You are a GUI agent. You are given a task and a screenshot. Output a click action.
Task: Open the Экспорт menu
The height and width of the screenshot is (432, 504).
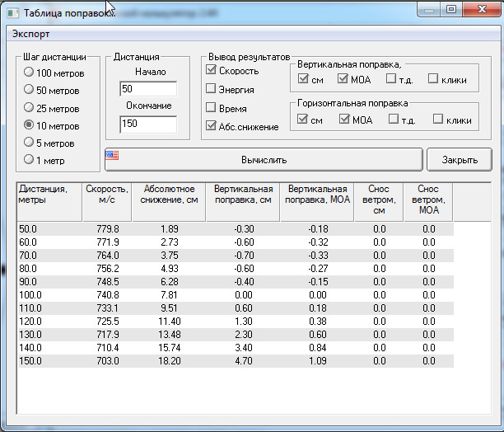coord(30,34)
